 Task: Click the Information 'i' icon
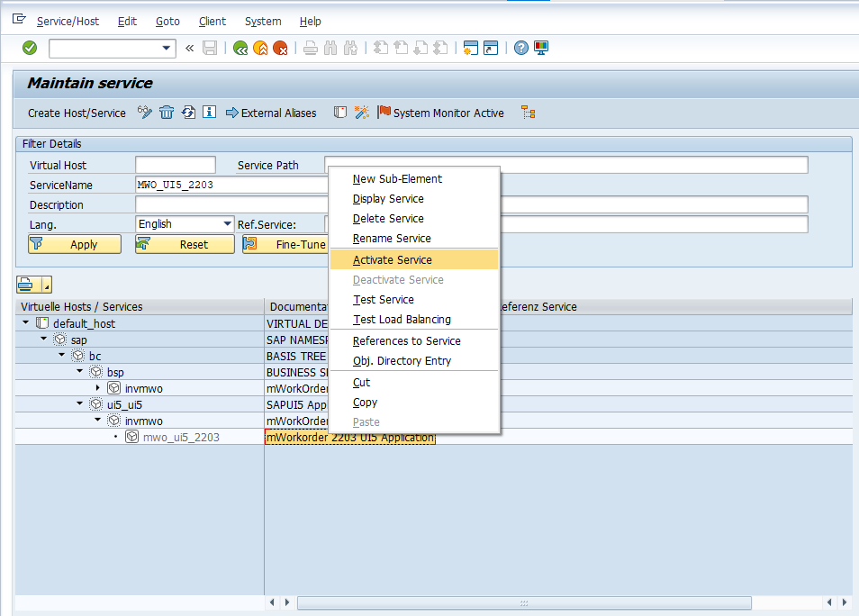point(209,113)
